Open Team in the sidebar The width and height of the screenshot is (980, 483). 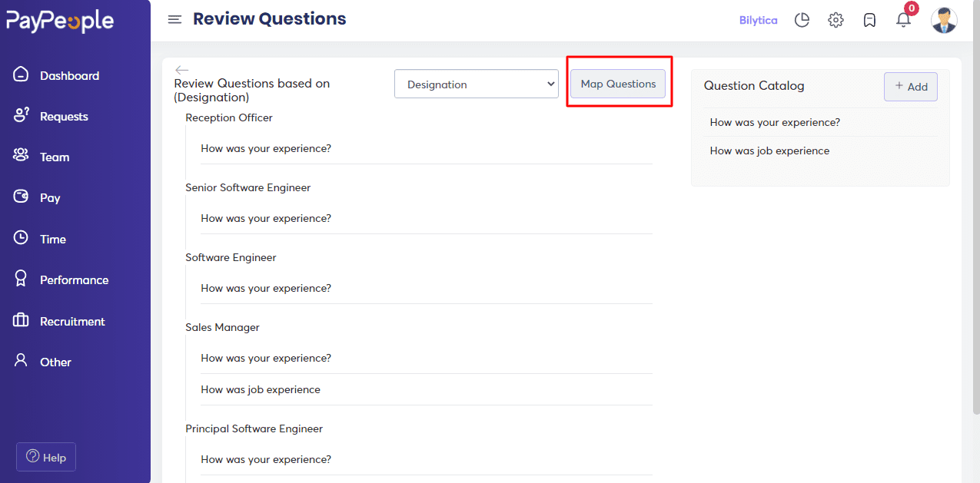[55, 157]
